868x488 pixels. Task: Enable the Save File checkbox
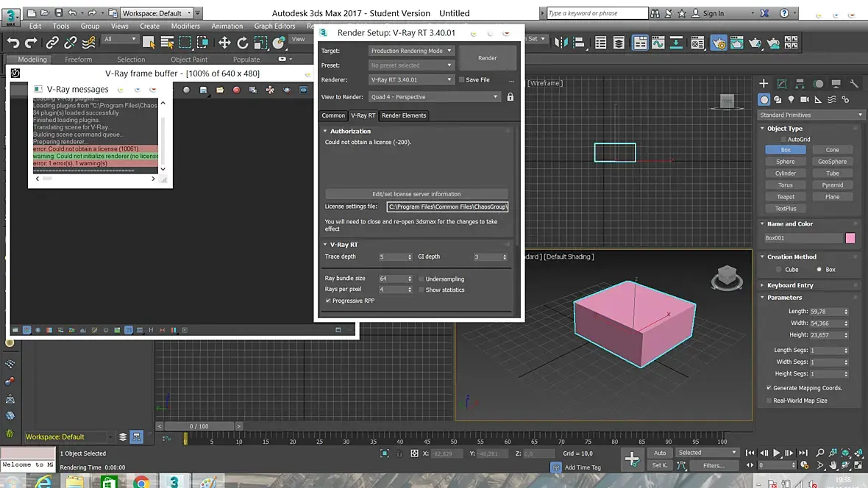(x=461, y=80)
